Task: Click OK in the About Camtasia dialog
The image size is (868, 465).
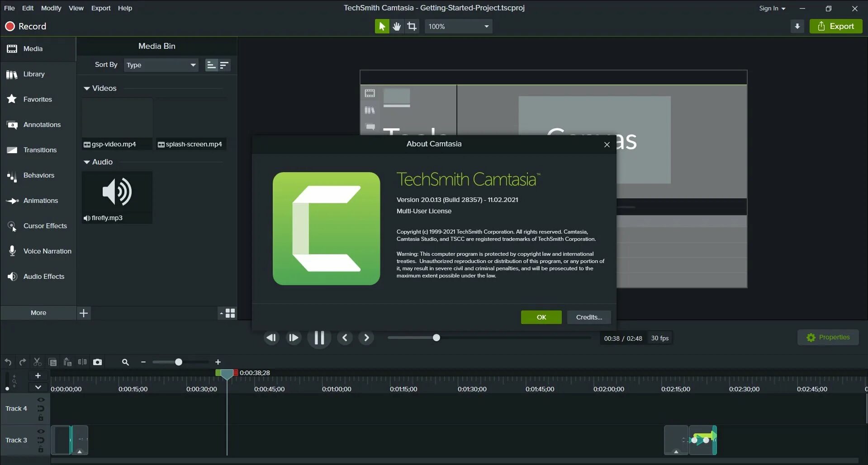Action: [x=541, y=317]
